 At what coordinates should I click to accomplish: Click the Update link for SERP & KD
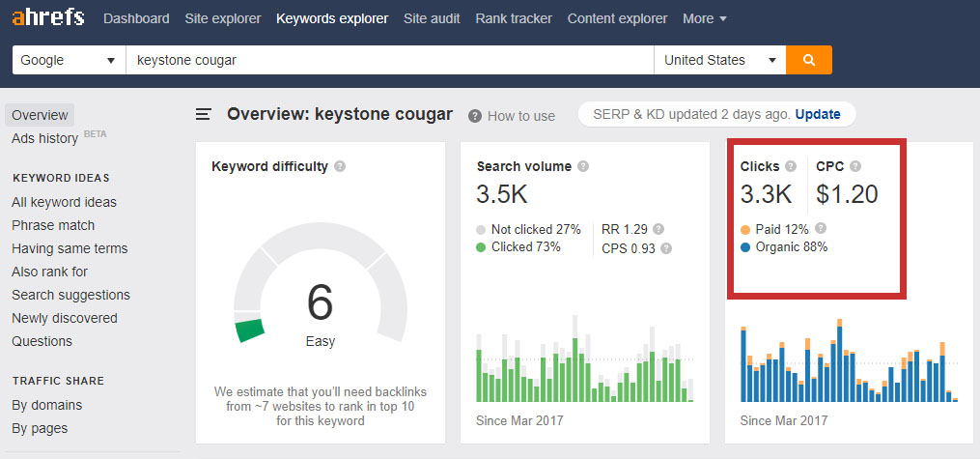point(818,114)
